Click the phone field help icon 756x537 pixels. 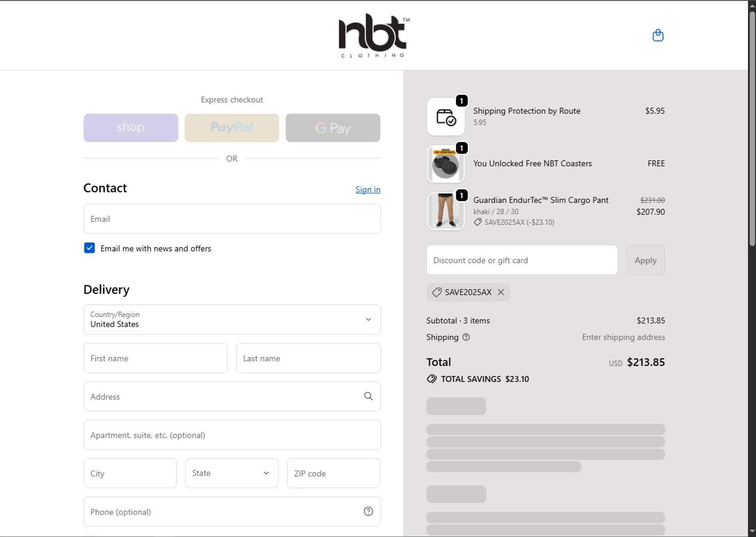pos(368,511)
